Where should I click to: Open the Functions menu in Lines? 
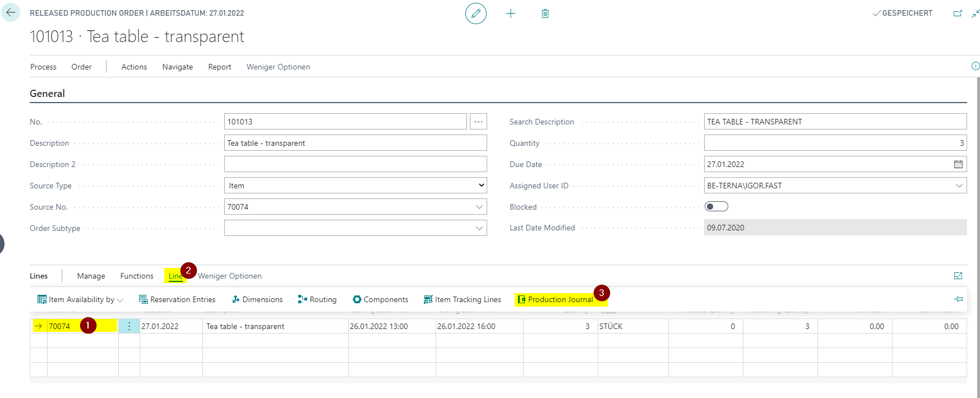tap(137, 276)
